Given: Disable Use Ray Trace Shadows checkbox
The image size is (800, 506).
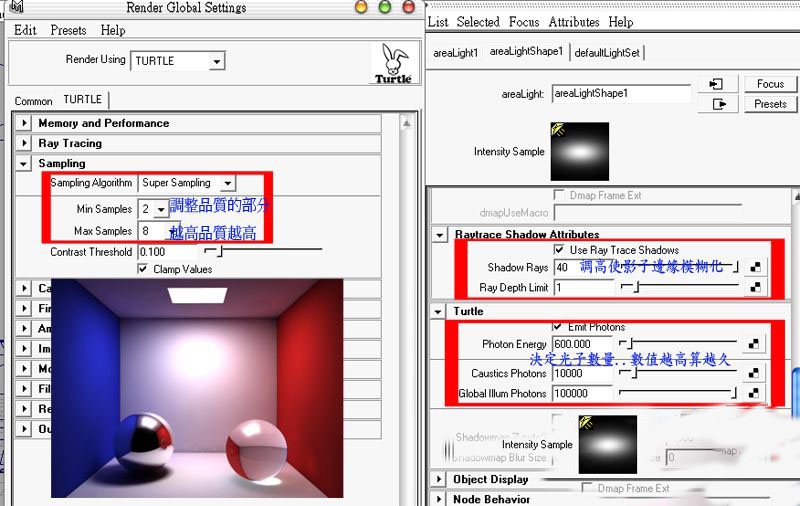Looking at the screenshot, I should coord(559,249).
